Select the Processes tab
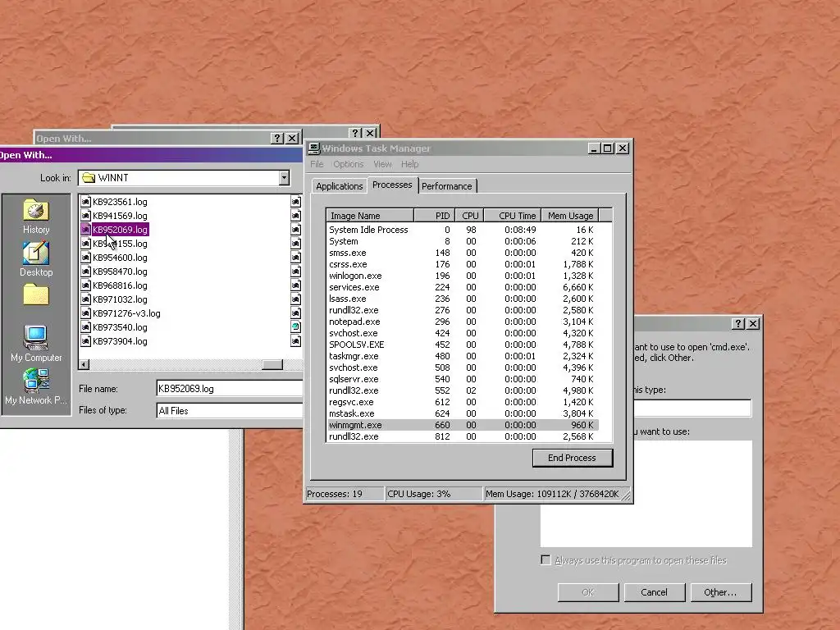840x630 pixels. [392, 185]
